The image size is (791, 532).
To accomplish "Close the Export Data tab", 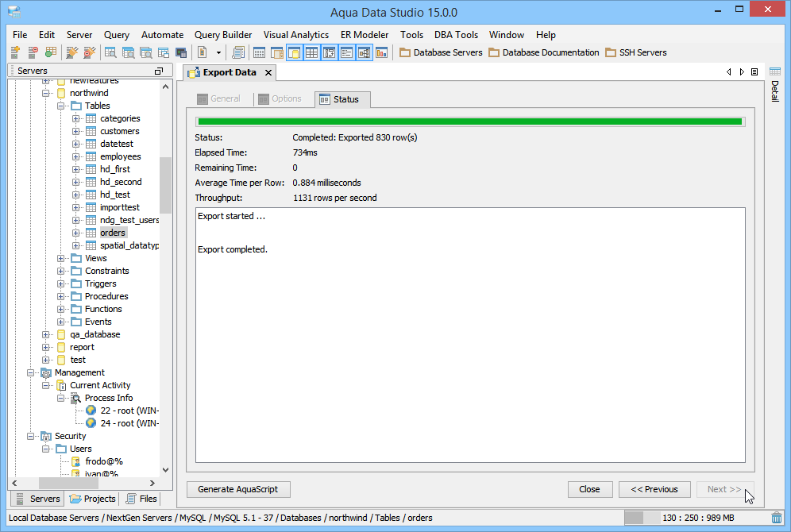I will point(268,72).
